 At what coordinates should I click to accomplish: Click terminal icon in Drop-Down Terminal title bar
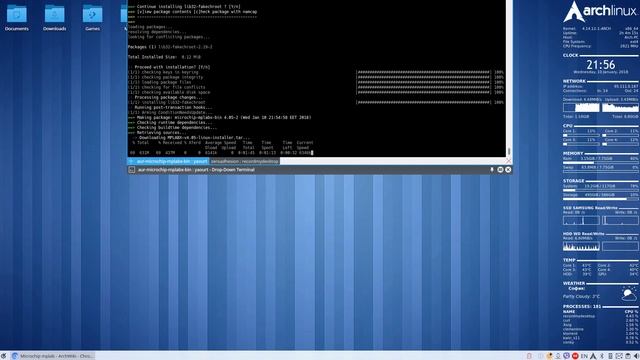point(131,170)
